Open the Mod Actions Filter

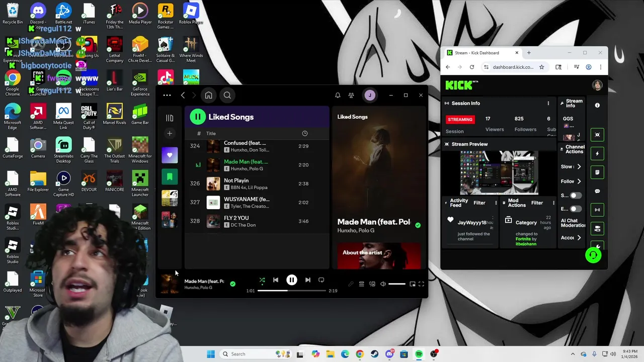pos(537,203)
